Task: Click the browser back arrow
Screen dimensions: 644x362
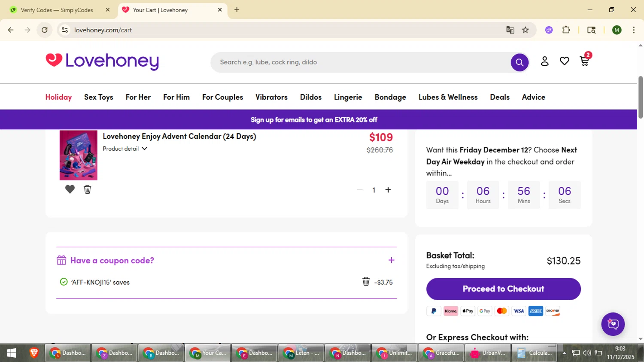Action: (11, 30)
